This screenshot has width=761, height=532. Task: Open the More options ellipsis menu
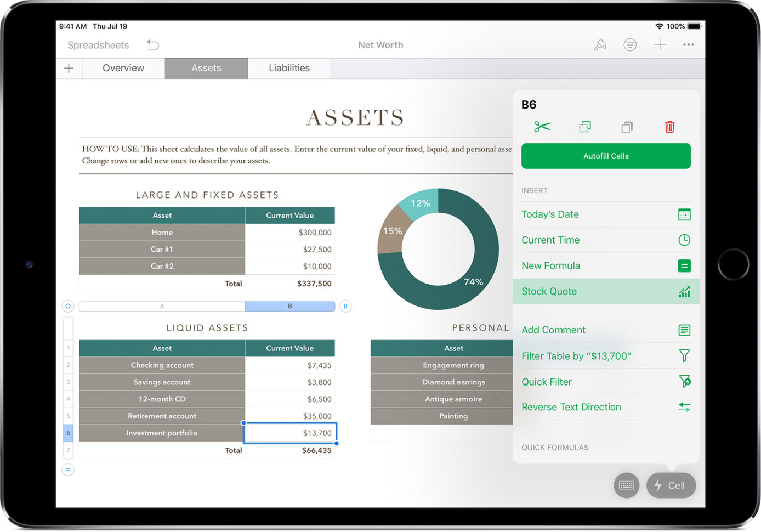[x=689, y=44]
